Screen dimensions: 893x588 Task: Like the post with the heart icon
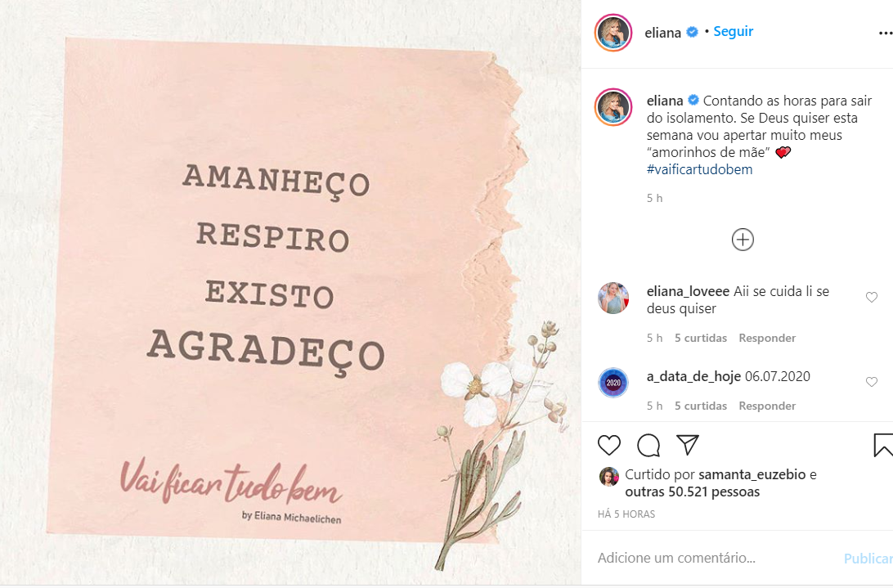point(608,445)
